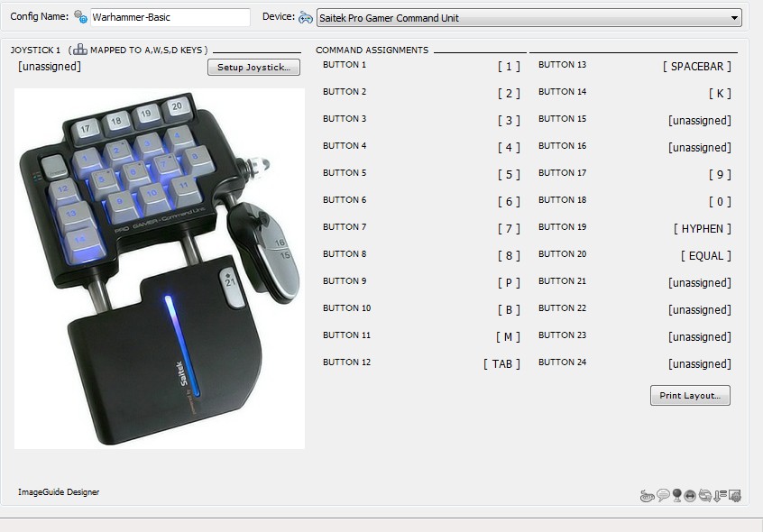763x532 pixels.
Task: Click the refresh arrows icon
Action: pos(704,495)
